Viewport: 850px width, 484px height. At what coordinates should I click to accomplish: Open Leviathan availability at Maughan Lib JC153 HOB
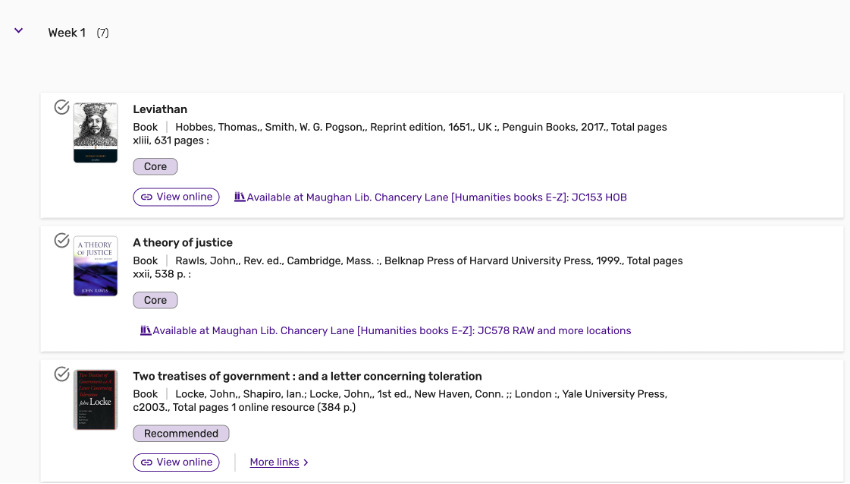[436, 197]
